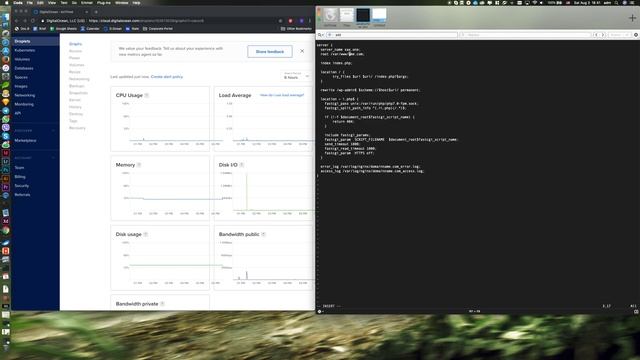Open Marketplace in DigitalOcean sidebar
Viewport: 640px width, 360px height.
(x=25, y=140)
